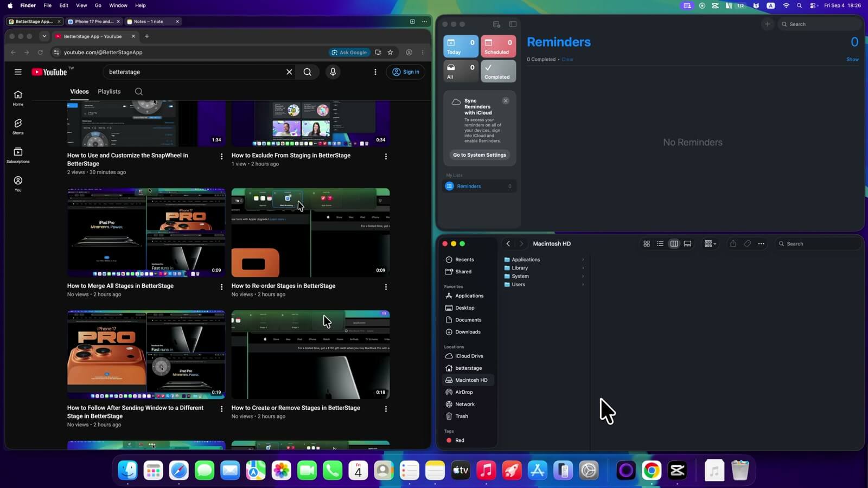Screen dimensions: 868x488
Task: Open options for Re-order Stages video
Action: pyautogui.click(x=386, y=287)
